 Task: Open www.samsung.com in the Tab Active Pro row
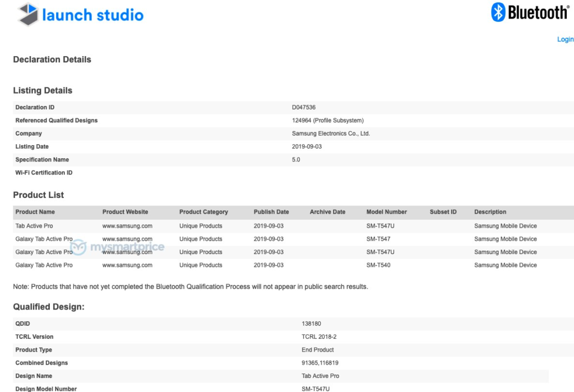[x=127, y=226]
